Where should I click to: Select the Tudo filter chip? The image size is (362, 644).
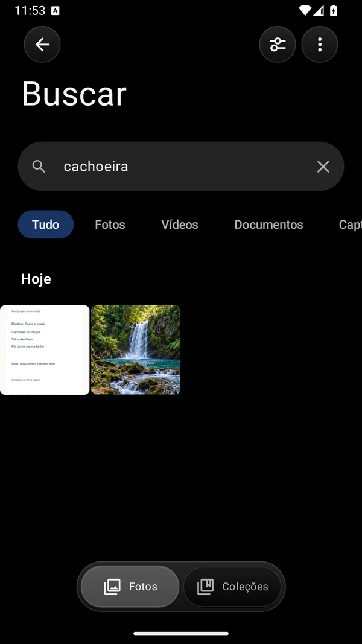46,225
